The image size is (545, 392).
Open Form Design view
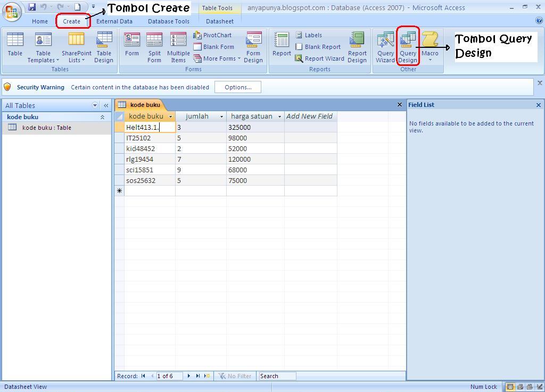point(253,47)
